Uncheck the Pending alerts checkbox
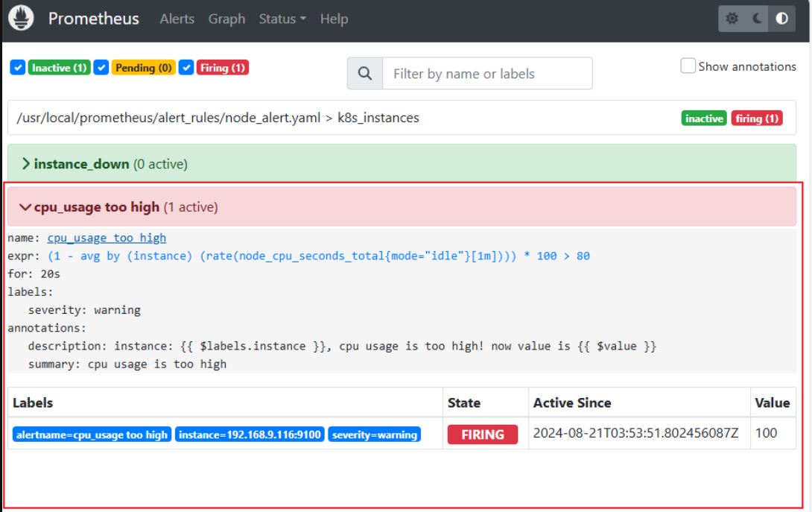This screenshot has width=812, height=512. click(x=101, y=67)
